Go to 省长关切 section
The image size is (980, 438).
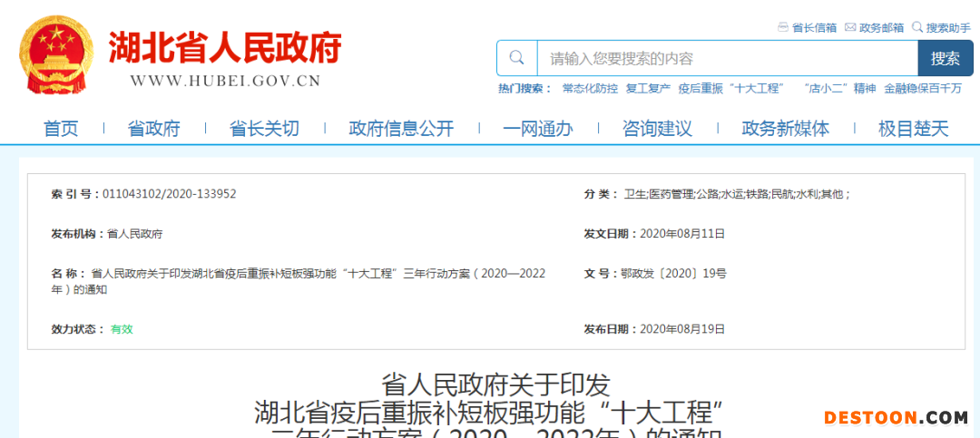point(264,129)
